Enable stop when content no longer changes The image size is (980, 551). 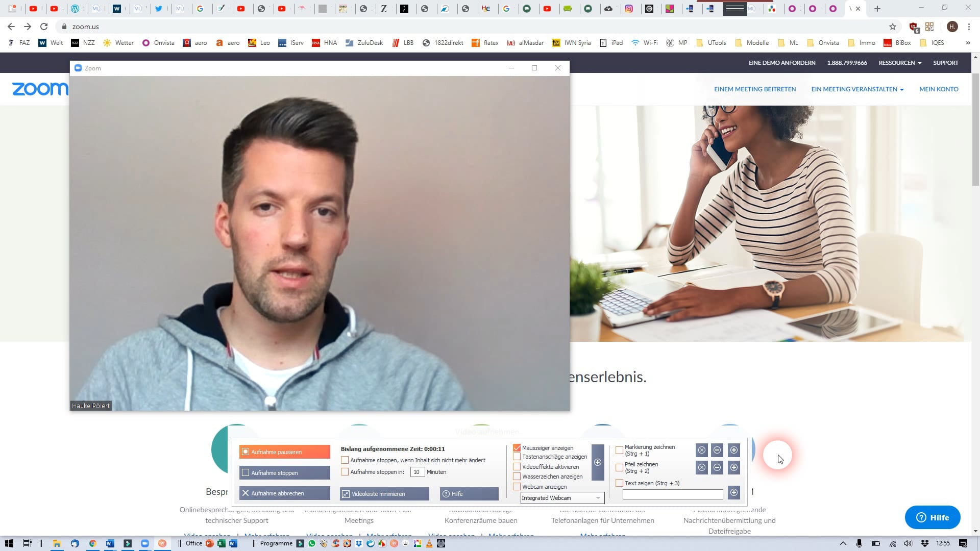point(345,460)
